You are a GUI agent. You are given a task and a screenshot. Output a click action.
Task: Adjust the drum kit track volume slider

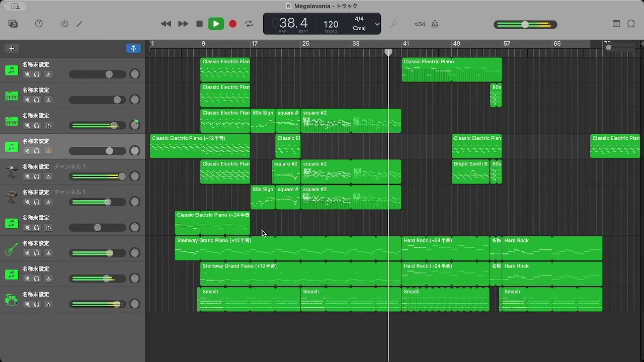coord(97,304)
